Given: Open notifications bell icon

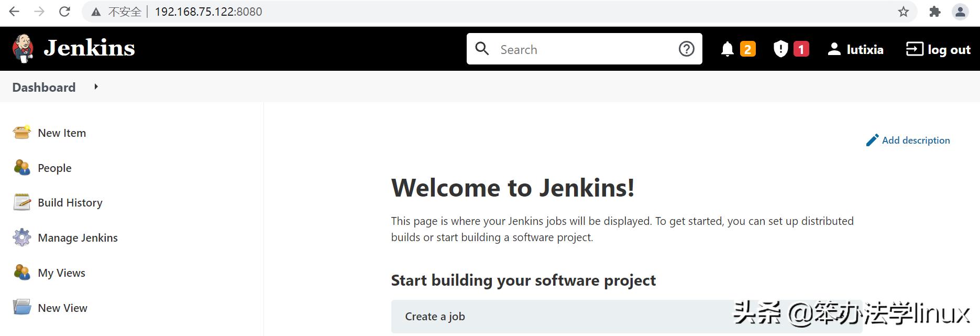Looking at the screenshot, I should [x=727, y=49].
